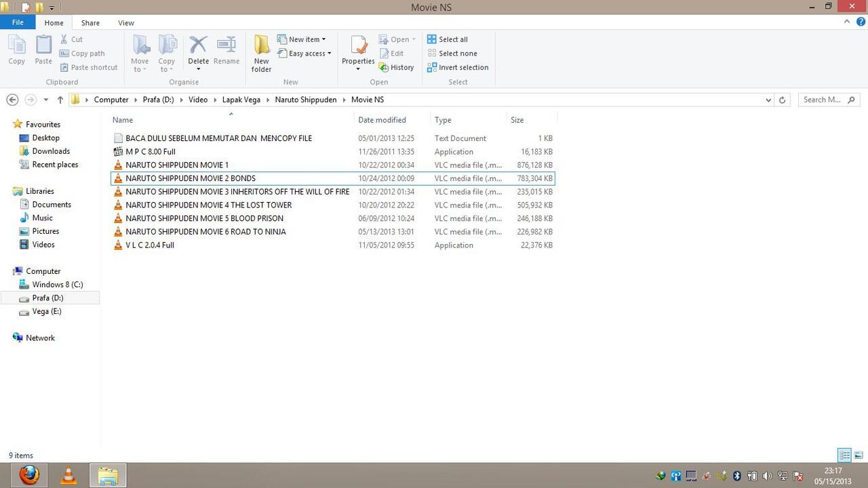This screenshot has height=488, width=868.
Task: Open the Music library
Action: click(x=42, y=218)
